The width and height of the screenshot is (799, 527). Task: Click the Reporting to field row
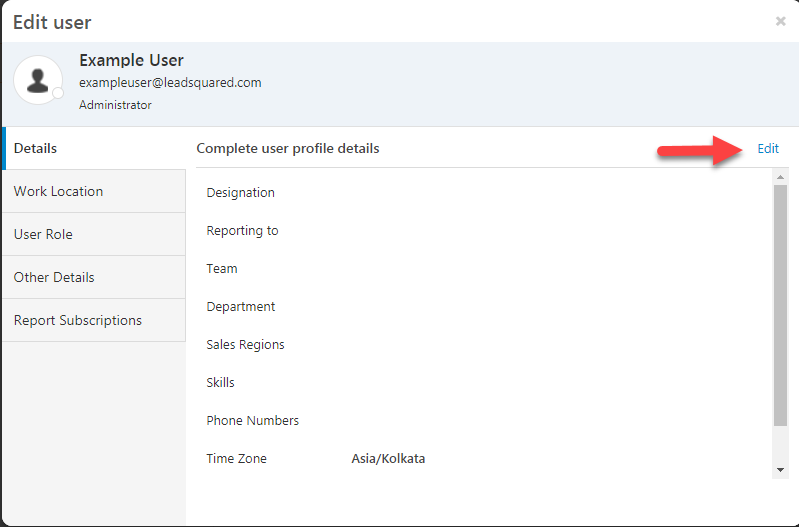[484, 230]
